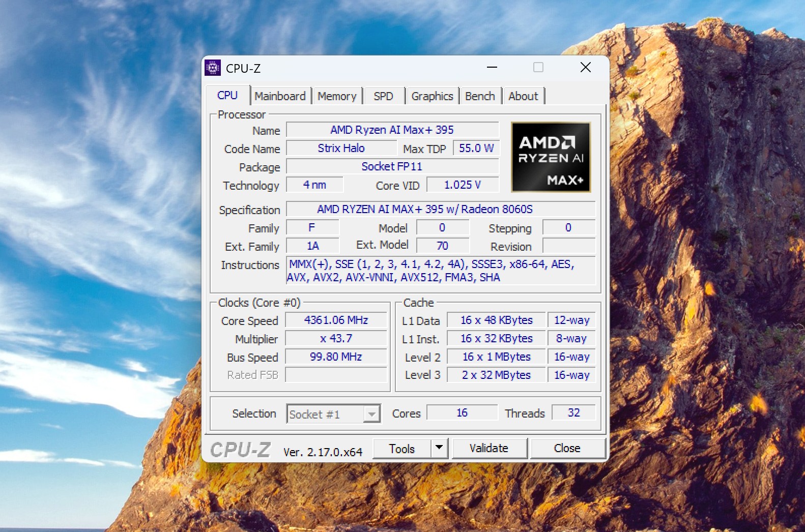
Task: Click the Core VID value '1.025 V'
Action: (463, 185)
